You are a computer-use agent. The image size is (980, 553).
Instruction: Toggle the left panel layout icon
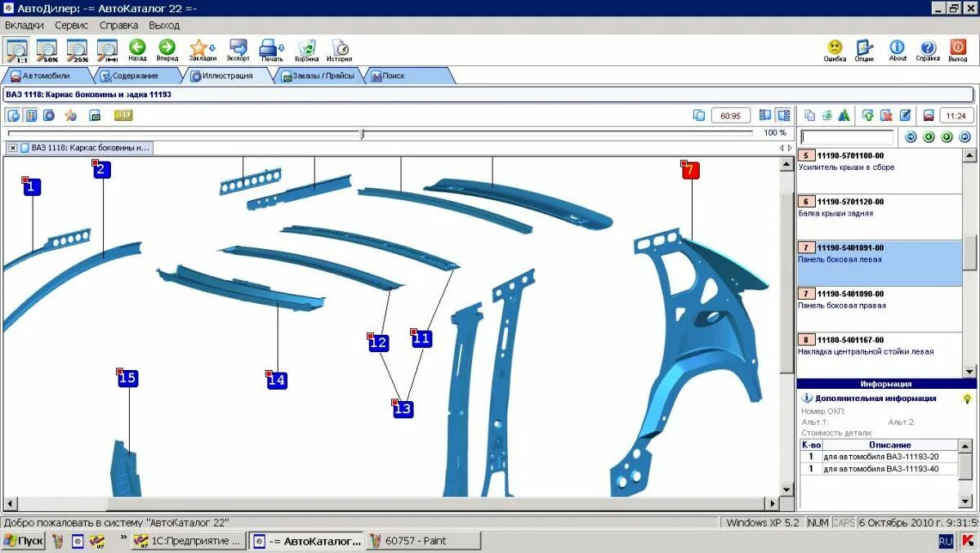click(765, 115)
